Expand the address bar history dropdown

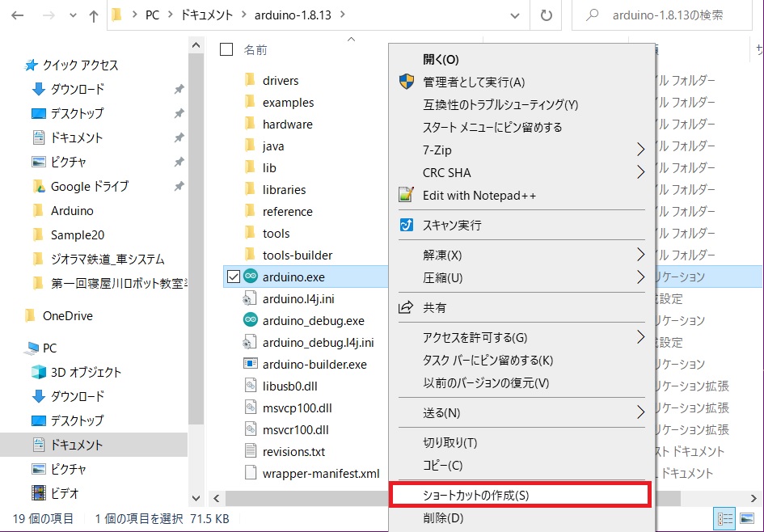(514, 15)
